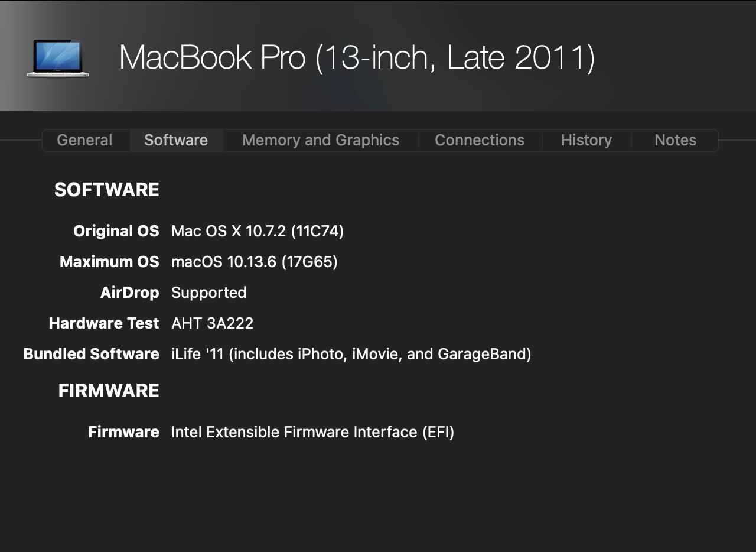Select the Mac OS X 10.7.2 (11C74) value
The image size is (756, 552).
point(258,231)
